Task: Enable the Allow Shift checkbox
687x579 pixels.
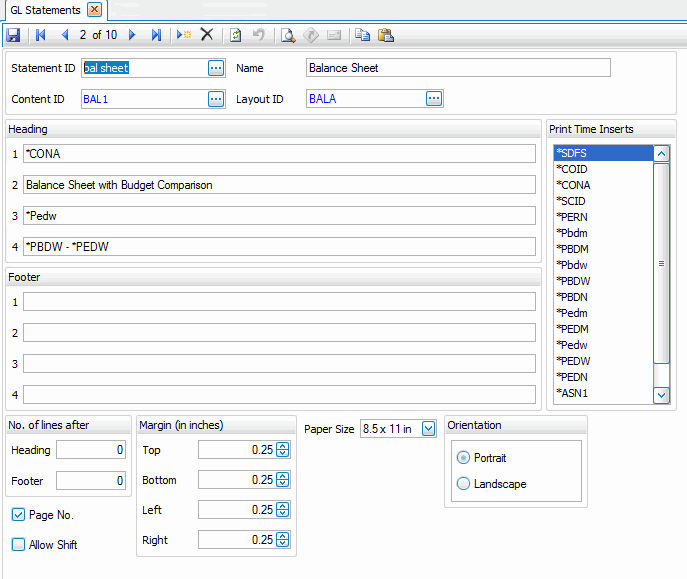Action: point(19,545)
